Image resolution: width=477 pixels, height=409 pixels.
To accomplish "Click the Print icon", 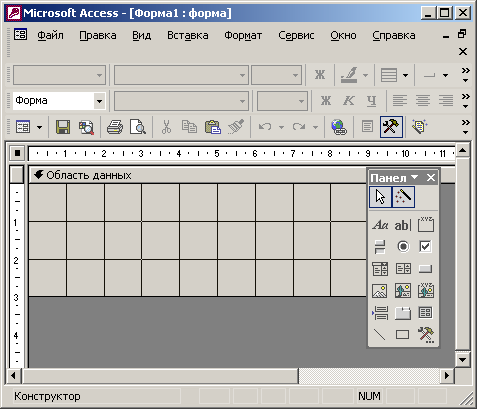I will 115,127.
